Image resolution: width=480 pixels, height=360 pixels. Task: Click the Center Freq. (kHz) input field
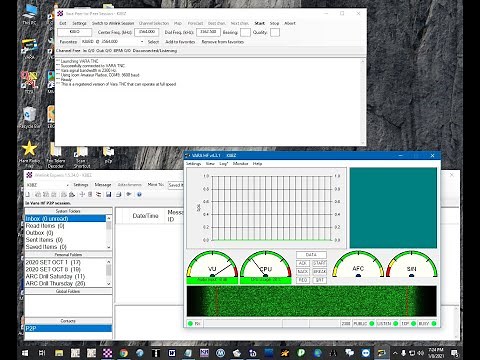[x=146, y=32]
